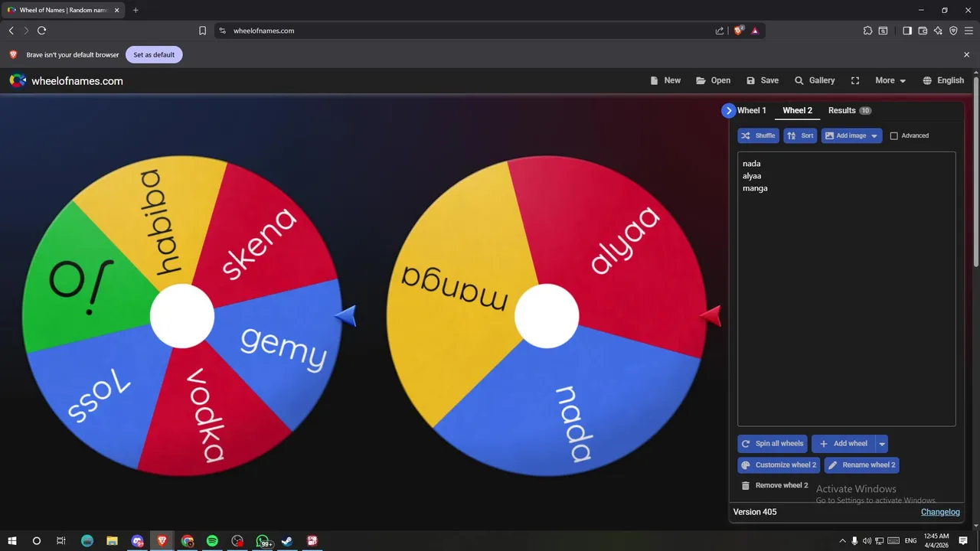This screenshot has width=980, height=551.
Task: Save the current wheel
Action: (763, 80)
